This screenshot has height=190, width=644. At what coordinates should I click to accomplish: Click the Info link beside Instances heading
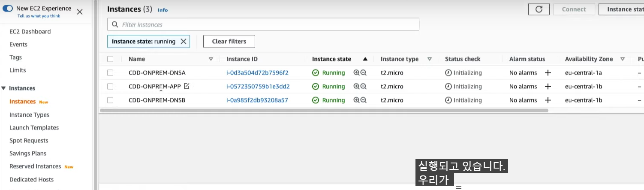(163, 10)
